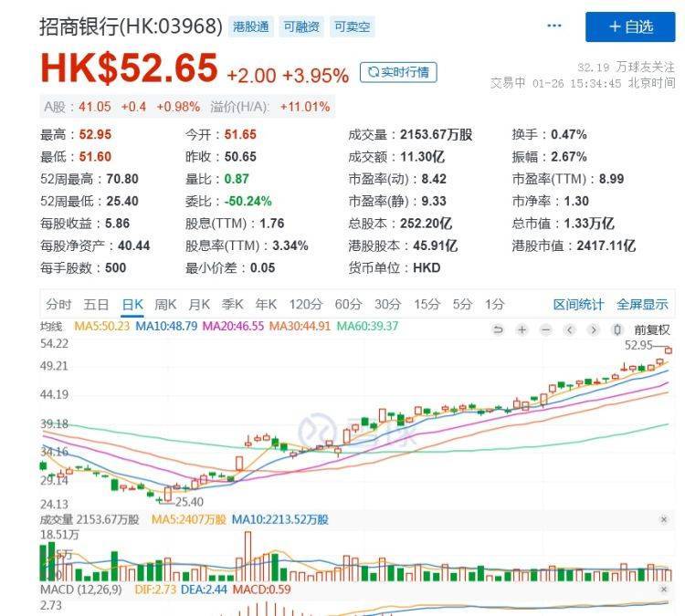Pan chart left with the chevron icon
Screen dimensions: 685x616
coord(570,329)
